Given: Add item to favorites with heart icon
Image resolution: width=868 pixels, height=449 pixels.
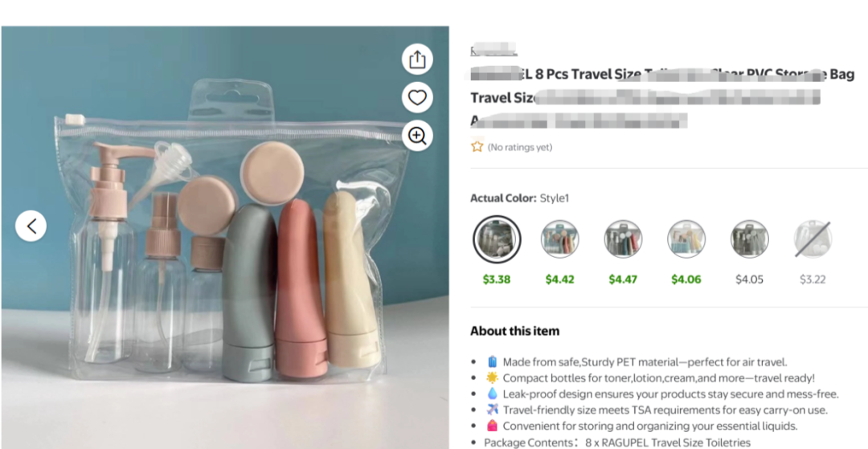Looking at the screenshot, I should coord(416,98).
